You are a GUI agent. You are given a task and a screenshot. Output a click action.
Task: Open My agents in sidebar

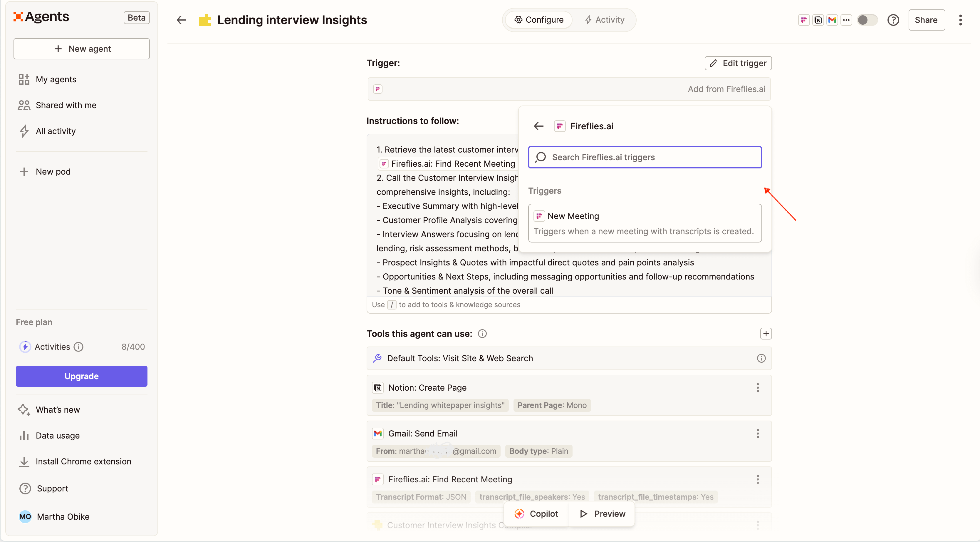[47, 80]
